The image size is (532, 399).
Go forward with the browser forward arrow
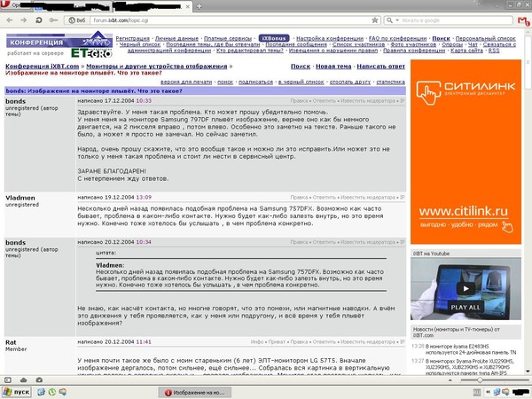[x=24, y=20]
